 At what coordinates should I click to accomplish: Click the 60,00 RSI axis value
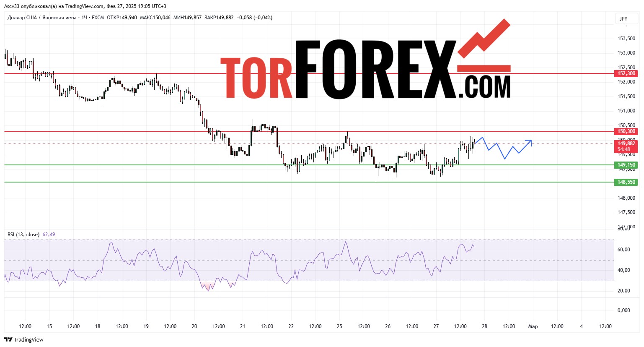point(624,250)
